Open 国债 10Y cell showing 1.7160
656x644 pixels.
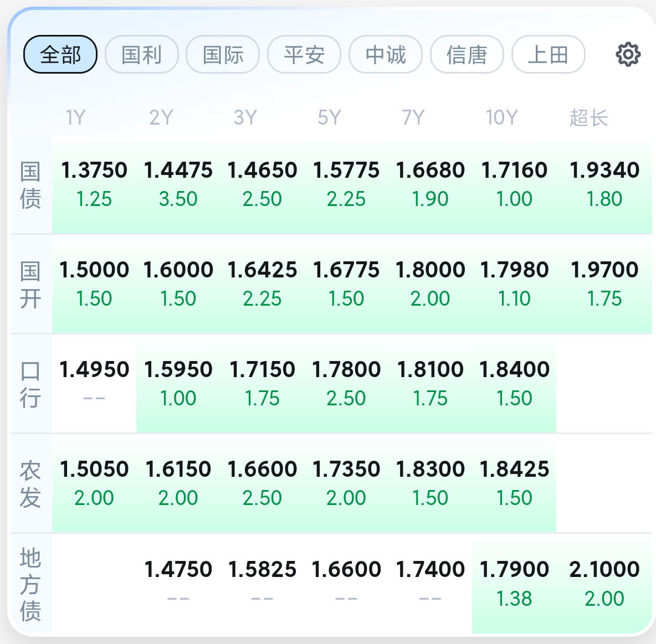(514, 184)
